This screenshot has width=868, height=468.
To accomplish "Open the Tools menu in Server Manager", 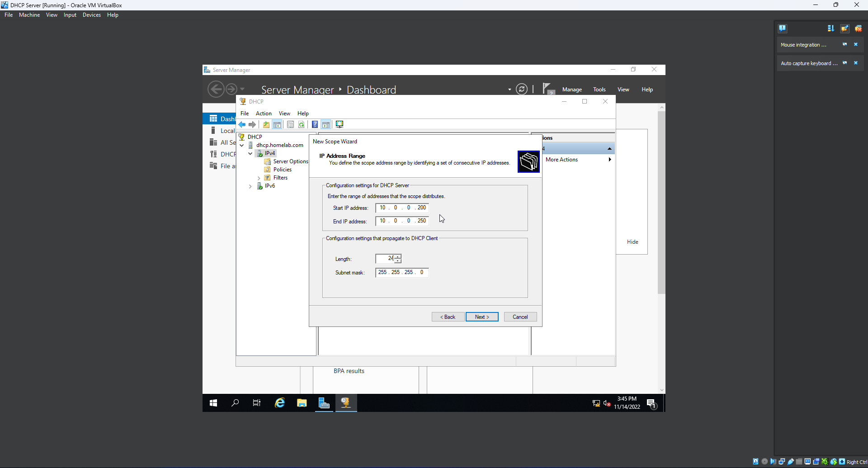I will [x=599, y=90].
